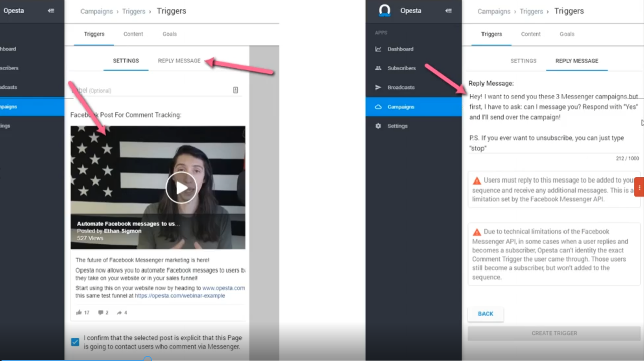Switch to the Content tab on the left screen
The image size is (644, 361).
pos(133,34)
